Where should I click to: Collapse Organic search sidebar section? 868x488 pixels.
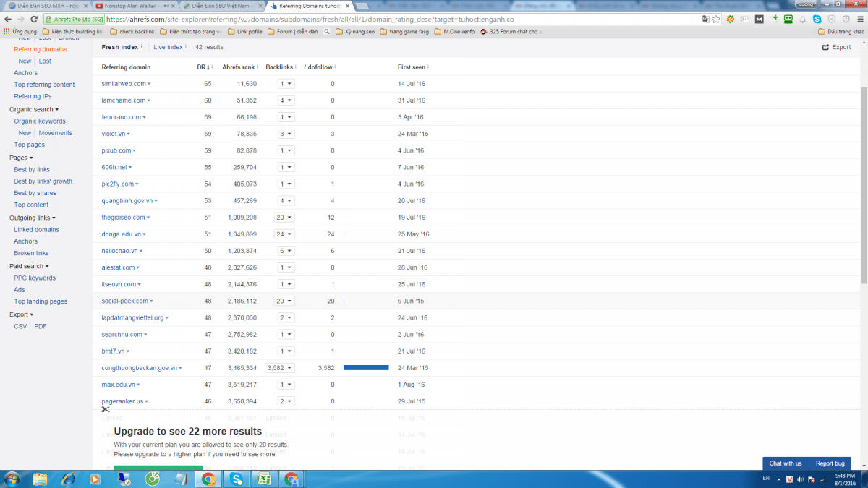tap(34, 109)
